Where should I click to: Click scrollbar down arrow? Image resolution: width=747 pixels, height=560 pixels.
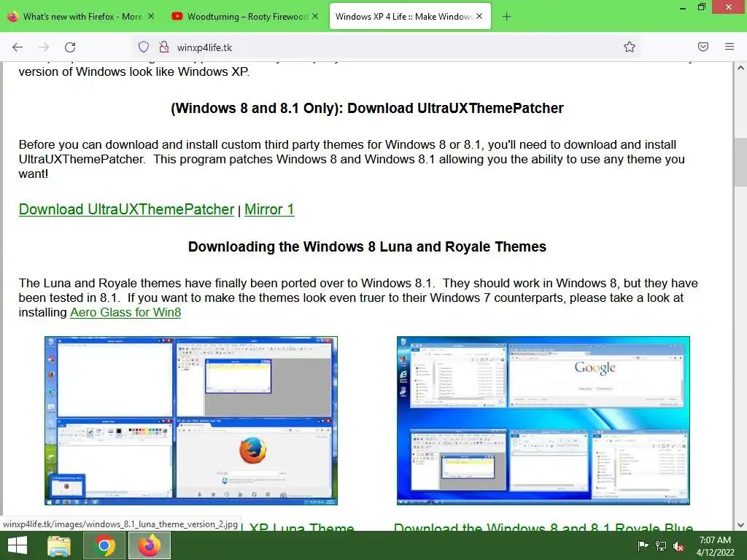pos(740,525)
